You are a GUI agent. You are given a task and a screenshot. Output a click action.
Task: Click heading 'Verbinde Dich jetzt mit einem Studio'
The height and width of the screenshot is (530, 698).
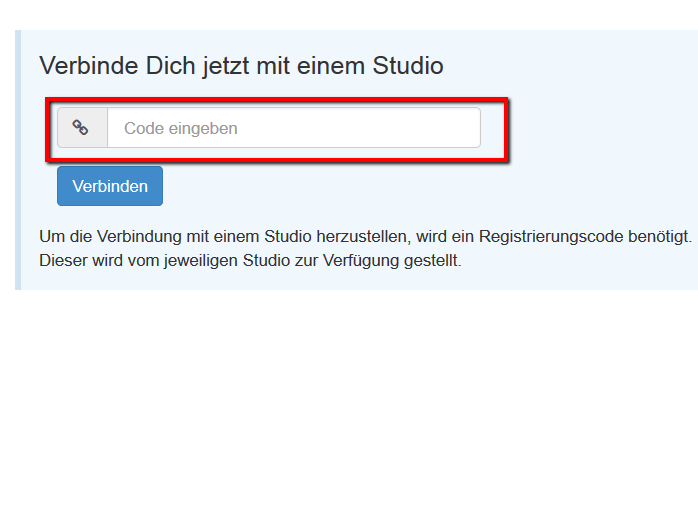click(241, 66)
